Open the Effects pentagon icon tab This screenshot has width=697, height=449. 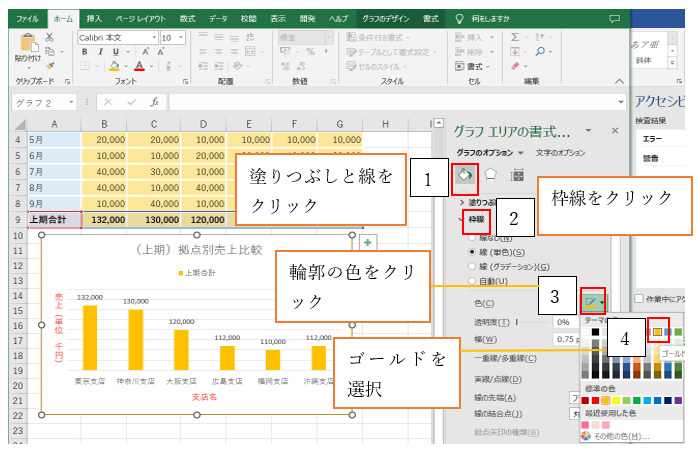tap(491, 174)
